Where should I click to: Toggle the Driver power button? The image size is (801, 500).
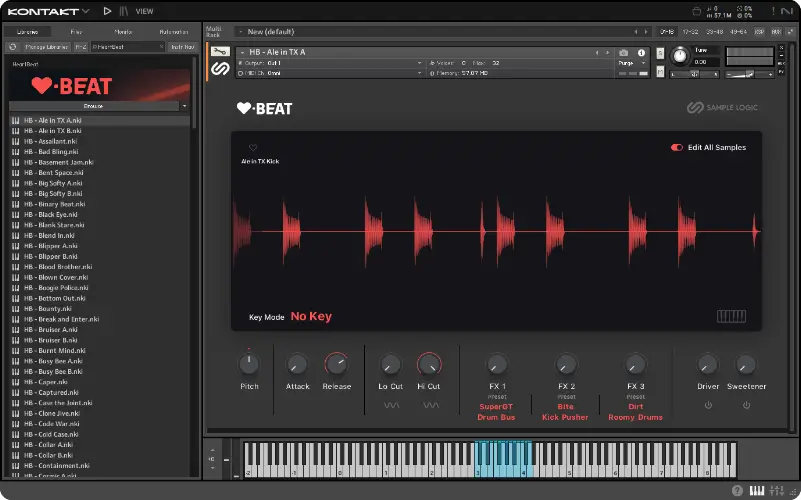coord(708,405)
